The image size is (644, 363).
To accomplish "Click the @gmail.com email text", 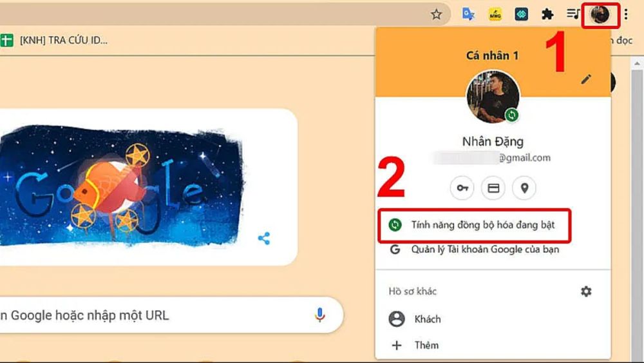I will pyautogui.click(x=525, y=158).
